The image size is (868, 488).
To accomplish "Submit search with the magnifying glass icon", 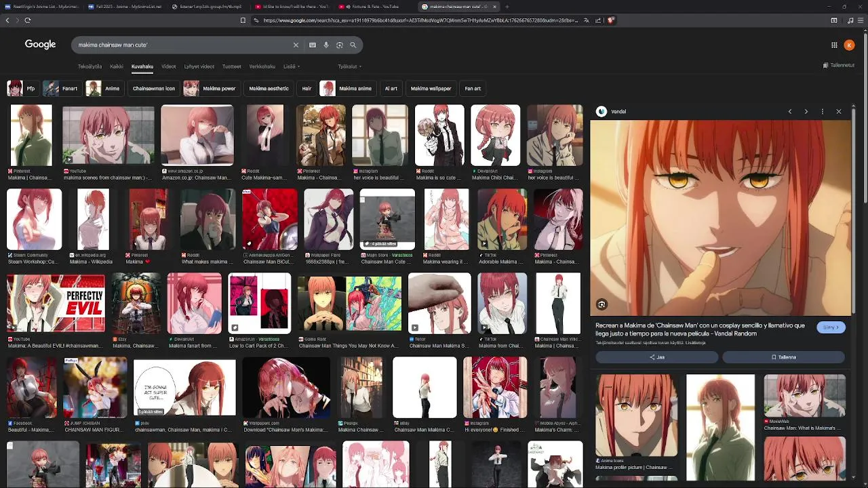I will pyautogui.click(x=353, y=45).
